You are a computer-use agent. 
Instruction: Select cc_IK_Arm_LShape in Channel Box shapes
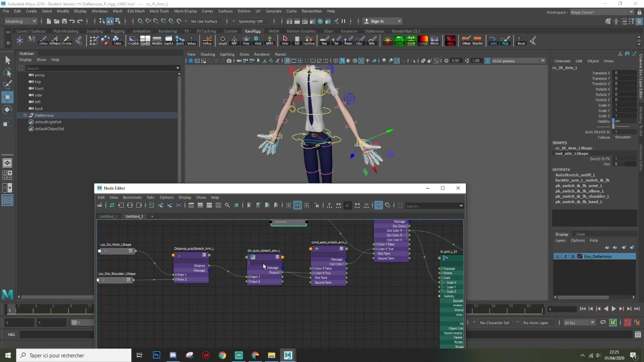click(x=574, y=148)
